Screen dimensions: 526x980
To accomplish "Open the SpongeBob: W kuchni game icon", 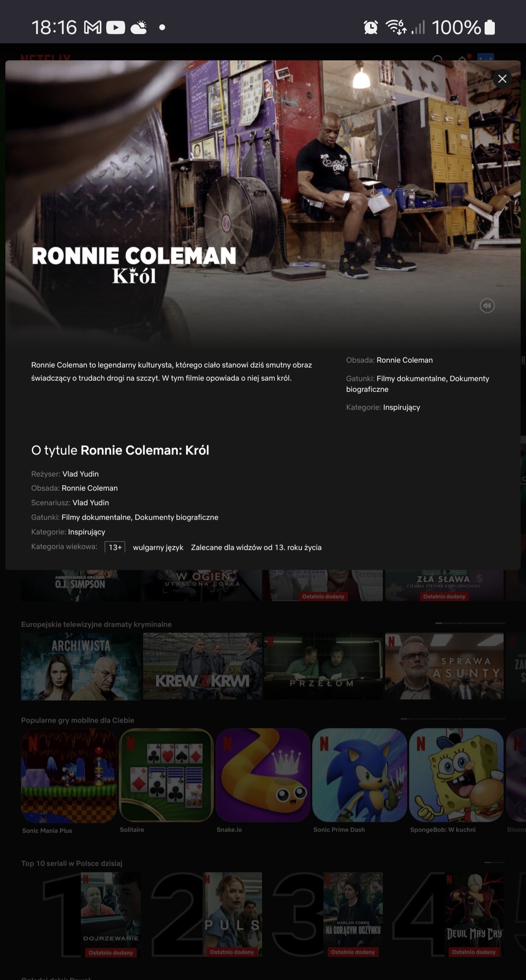I will point(456,776).
